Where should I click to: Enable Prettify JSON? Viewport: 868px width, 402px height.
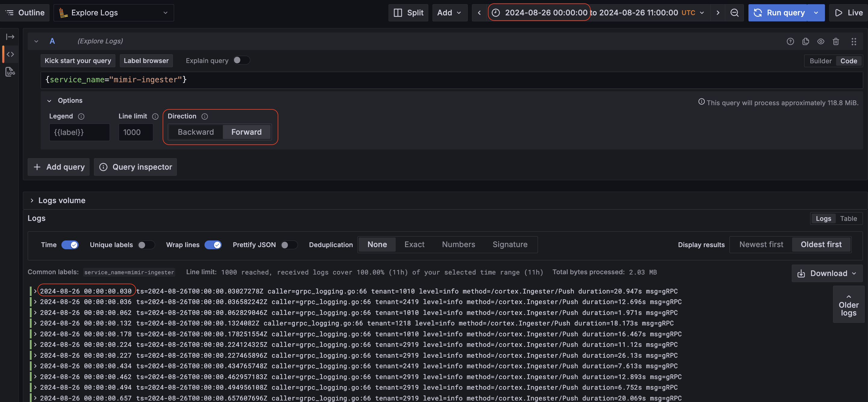[289, 245]
